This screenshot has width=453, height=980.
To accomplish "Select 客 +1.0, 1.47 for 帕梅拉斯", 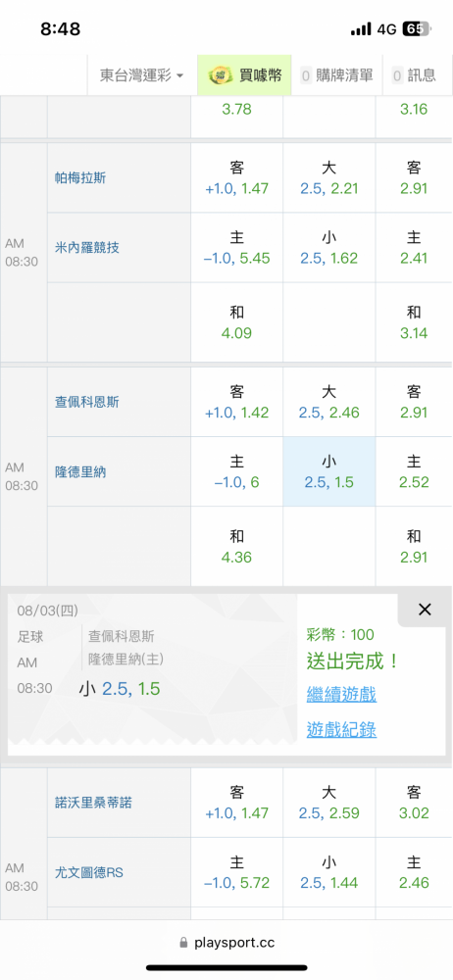I will 237,177.
